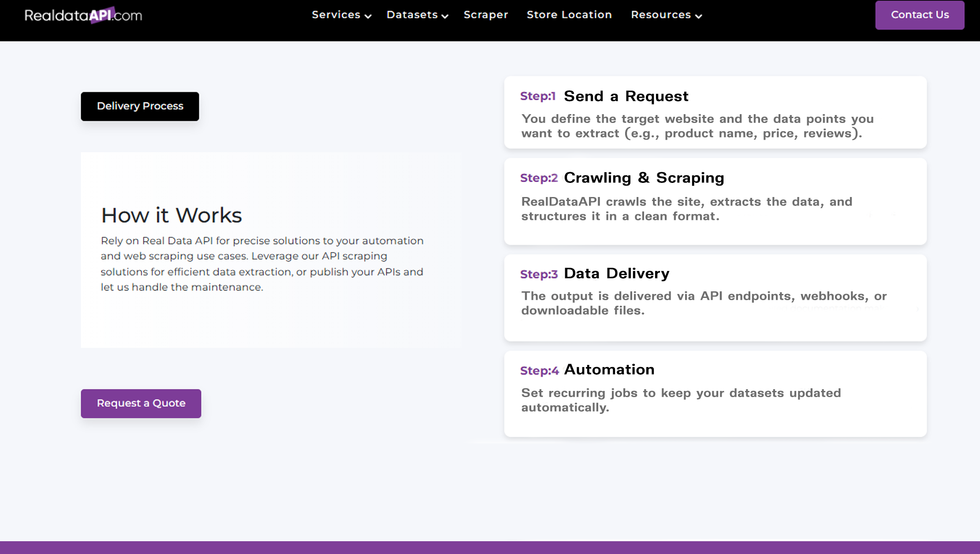The image size is (980, 554).
Task: Go to the Scraper page
Action: click(486, 15)
